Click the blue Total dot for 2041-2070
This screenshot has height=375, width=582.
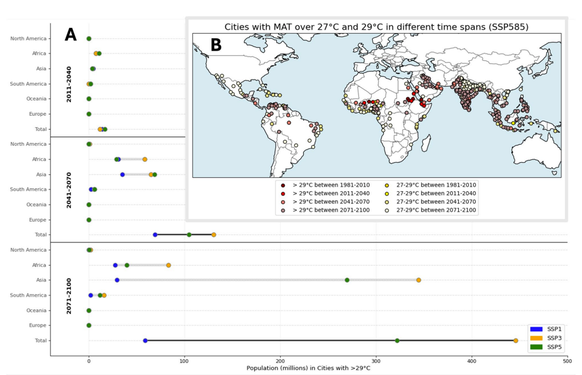tap(155, 235)
